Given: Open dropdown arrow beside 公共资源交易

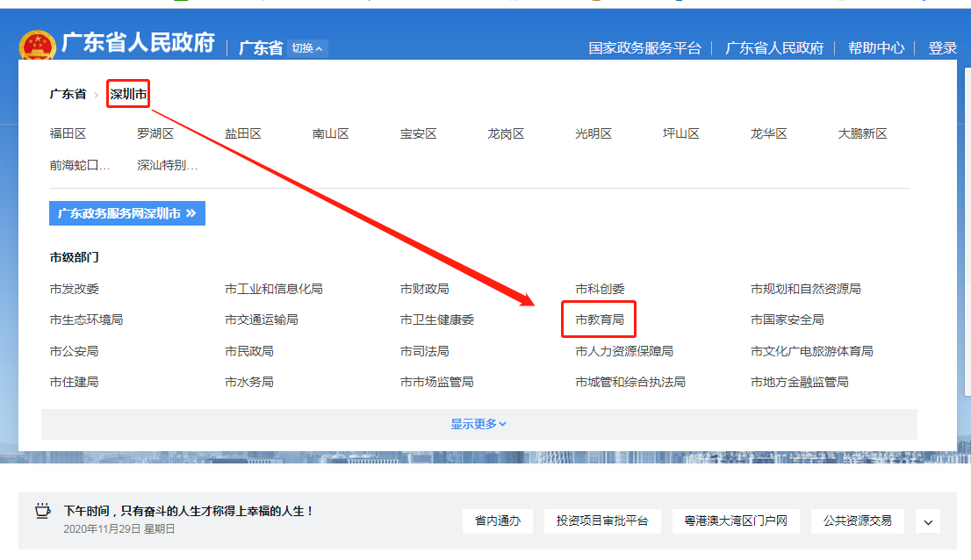Looking at the screenshot, I should click(x=928, y=521).
